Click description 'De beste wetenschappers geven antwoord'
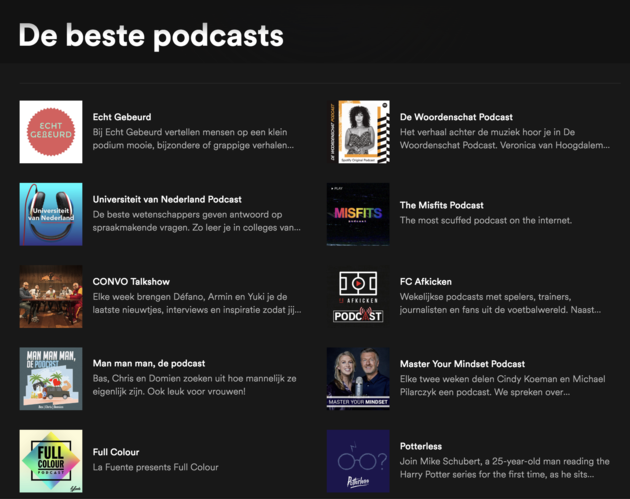Image resolution: width=630 pixels, height=499 pixels. pyautogui.click(x=196, y=221)
